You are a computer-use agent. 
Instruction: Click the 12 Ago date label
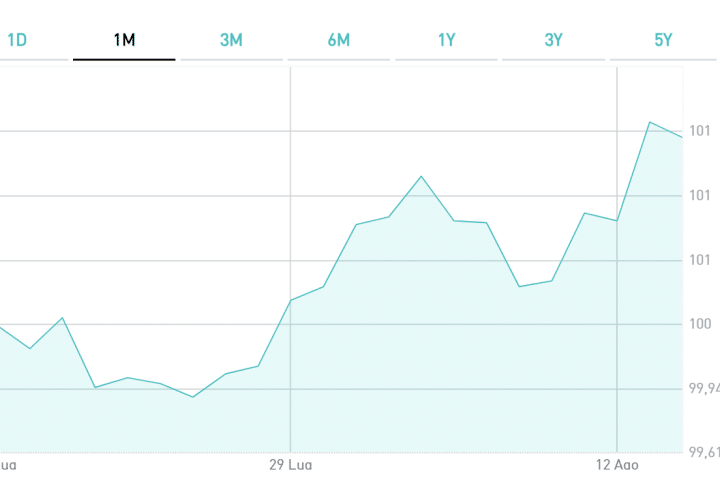tap(616, 465)
